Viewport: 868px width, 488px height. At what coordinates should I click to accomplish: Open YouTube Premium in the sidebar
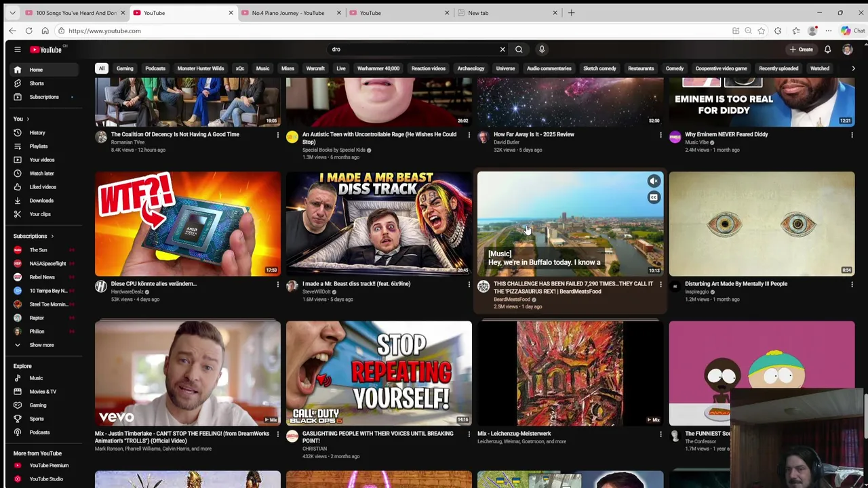(x=48, y=466)
